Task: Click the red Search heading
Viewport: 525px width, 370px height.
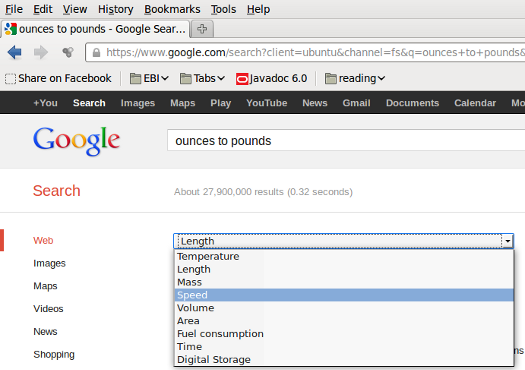Action: click(57, 191)
